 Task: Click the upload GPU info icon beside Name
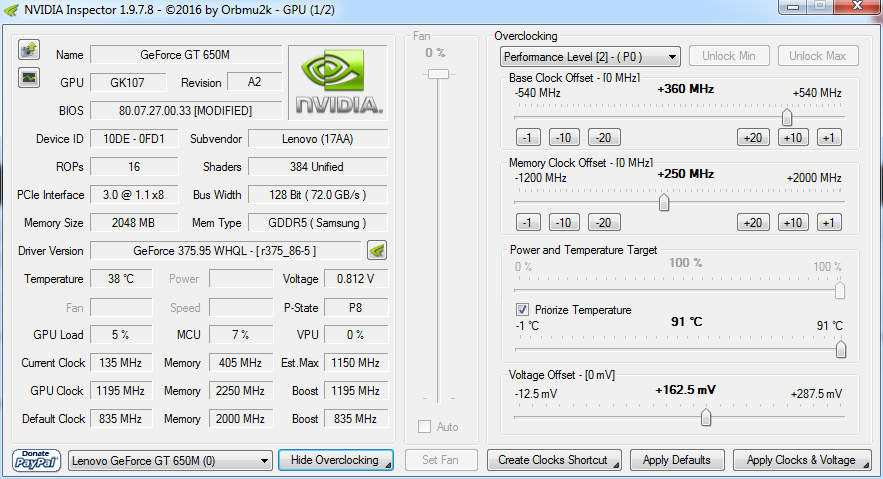[29, 50]
